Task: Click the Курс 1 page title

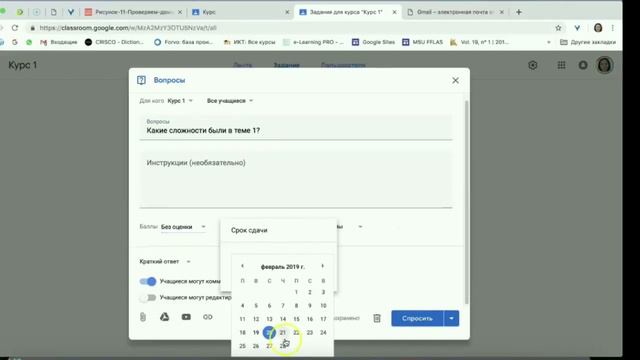Action: click(23, 65)
